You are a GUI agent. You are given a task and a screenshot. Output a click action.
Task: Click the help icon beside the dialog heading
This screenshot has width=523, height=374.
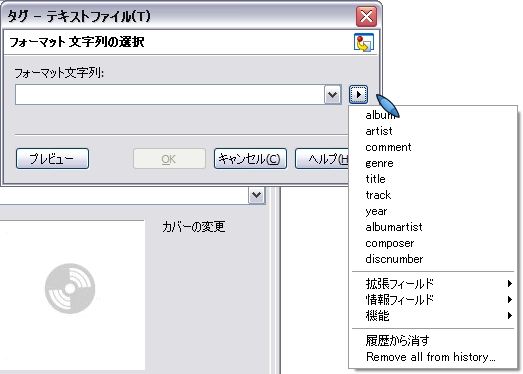click(x=364, y=42)
